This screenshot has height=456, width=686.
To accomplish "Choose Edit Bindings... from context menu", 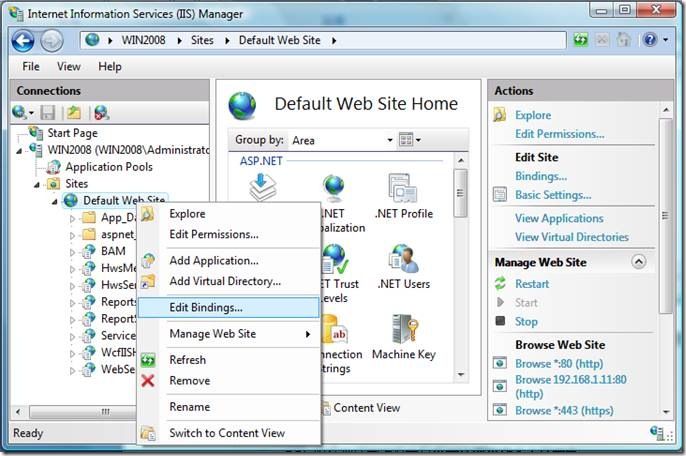I will coord(228,308).
